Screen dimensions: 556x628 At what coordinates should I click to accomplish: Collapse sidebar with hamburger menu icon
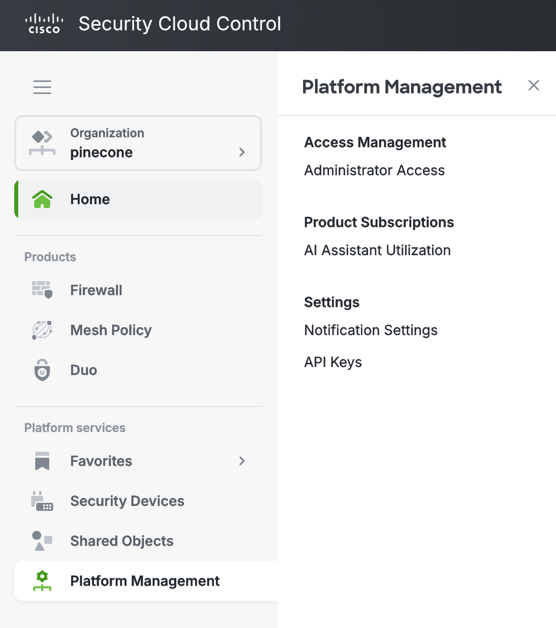(42, 87)
